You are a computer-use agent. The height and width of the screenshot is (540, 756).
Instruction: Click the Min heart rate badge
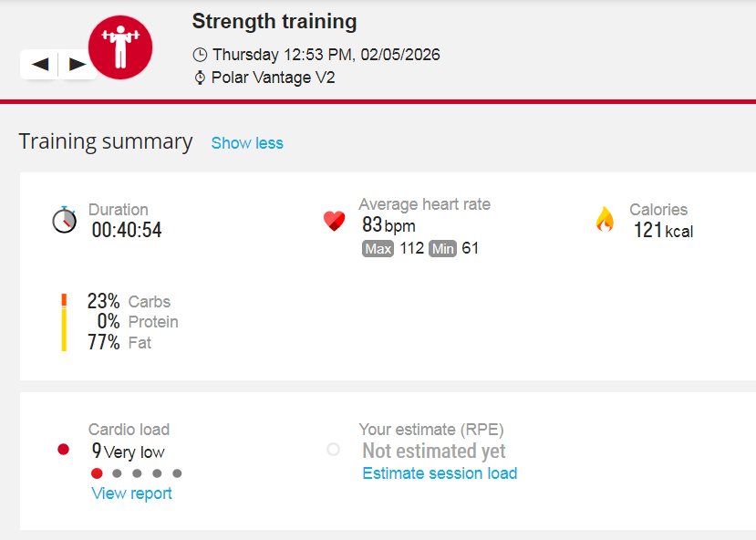[x=442, y=248]
